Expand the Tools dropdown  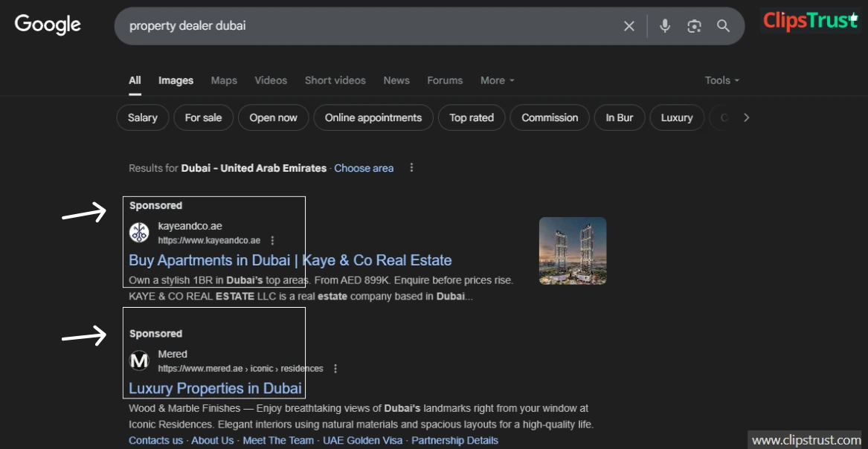pyautogui.click(x=722, y=80)
